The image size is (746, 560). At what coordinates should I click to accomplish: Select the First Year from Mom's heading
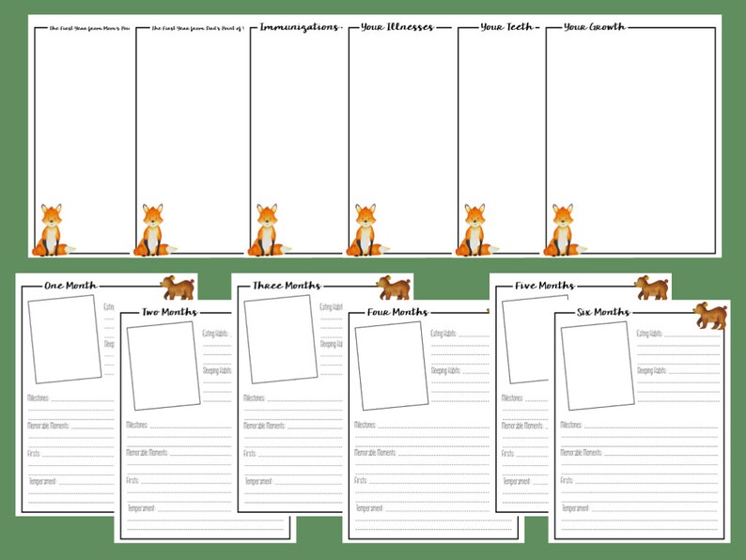[x=89, y=28]
